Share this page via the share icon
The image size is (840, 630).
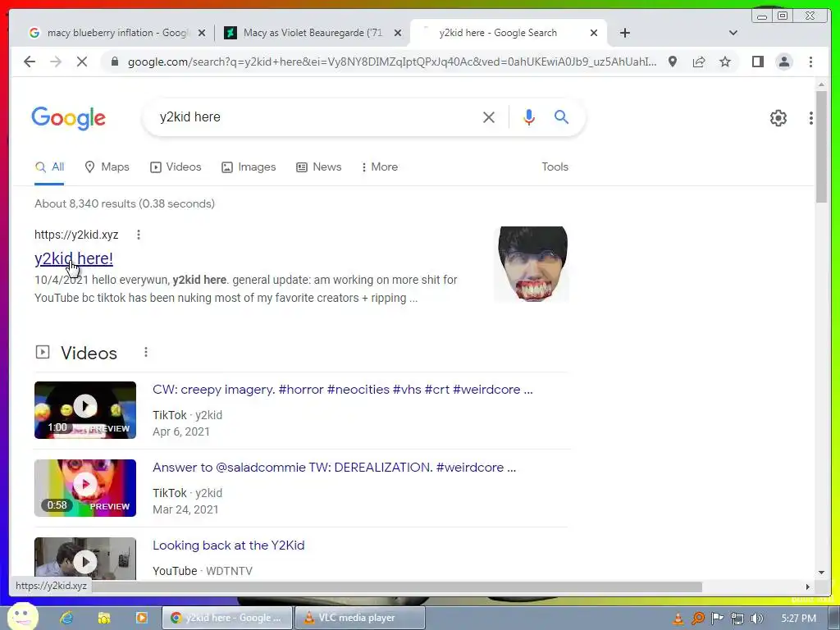(x=699, y=62)
